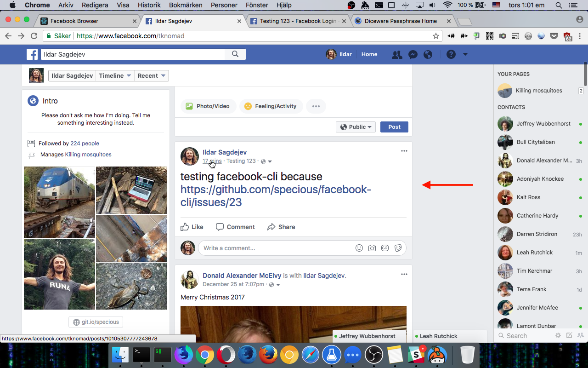Open the emoji picker in comment box
Viewport: 588px width, 368px height.
(x=359, y=248)
